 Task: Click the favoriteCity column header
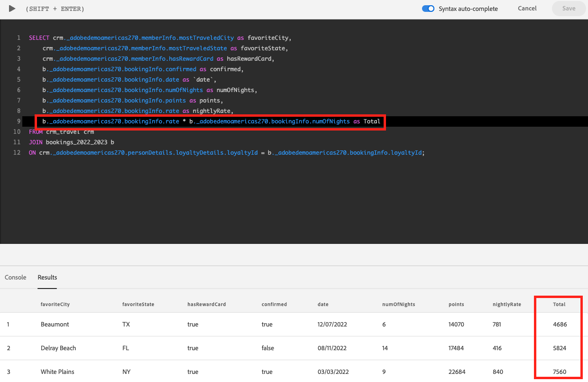click(55, 304)
